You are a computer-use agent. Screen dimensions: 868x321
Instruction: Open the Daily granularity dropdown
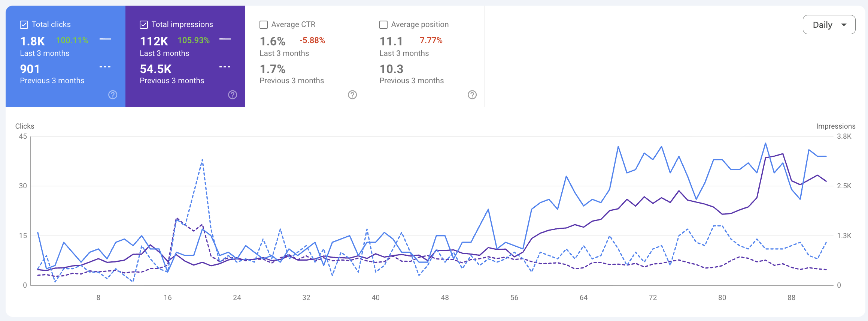[x=829, y=25]
